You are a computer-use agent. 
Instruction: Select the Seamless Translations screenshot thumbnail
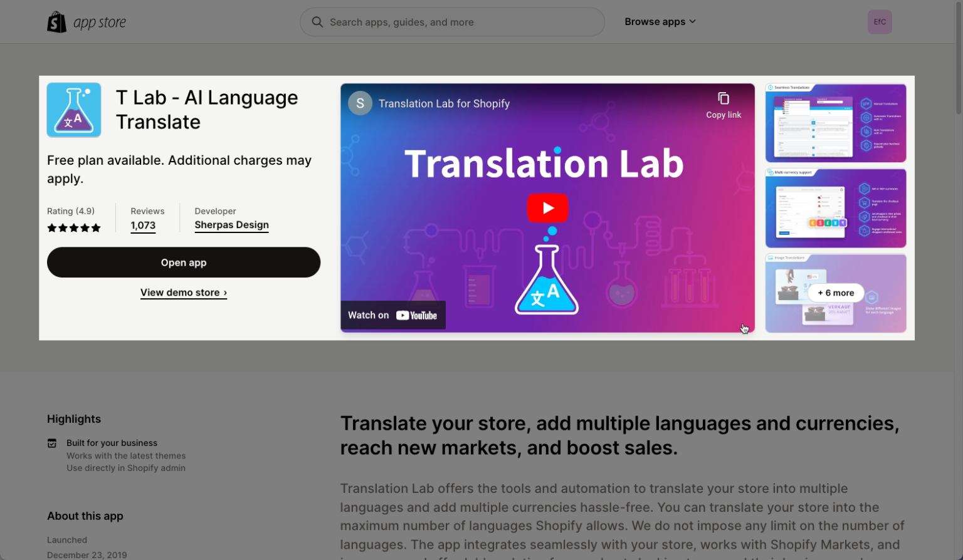[x=835, y=122]
